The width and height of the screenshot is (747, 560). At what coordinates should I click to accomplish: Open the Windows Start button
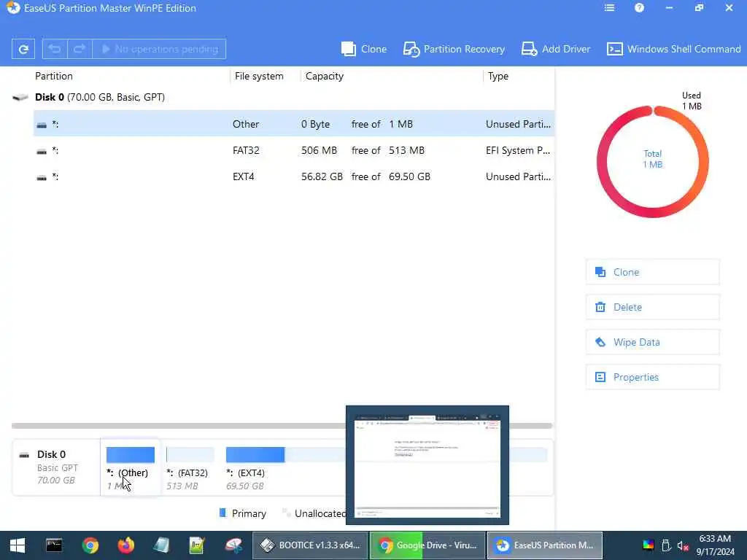18,545
